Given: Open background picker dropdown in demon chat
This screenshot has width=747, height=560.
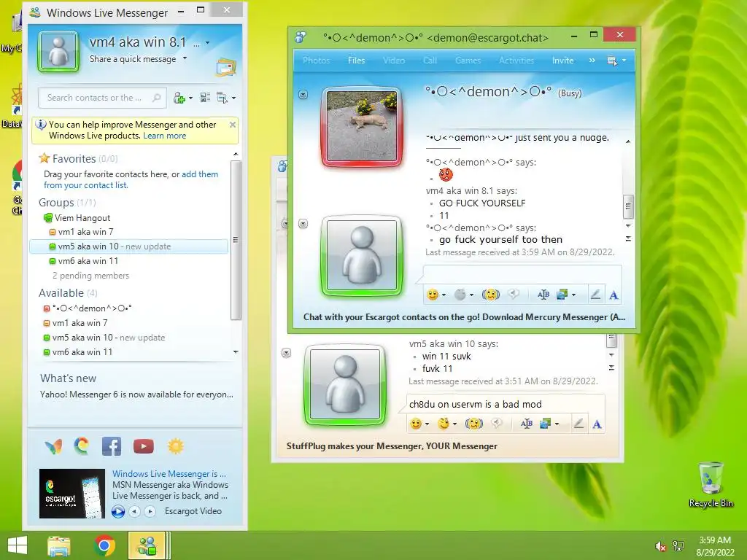Looking at the screenshot, I should (573, 295).
